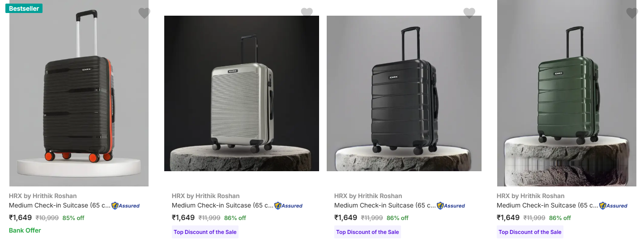Open Medium Check-in Suitcase title of green product
This screenshot has height=242, width=644.
point(547,205)
